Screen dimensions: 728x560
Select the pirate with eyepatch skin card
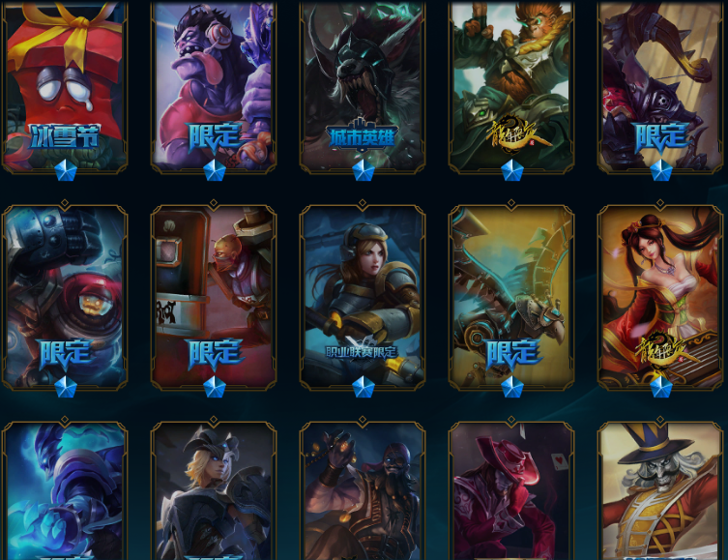pos(363,490)
